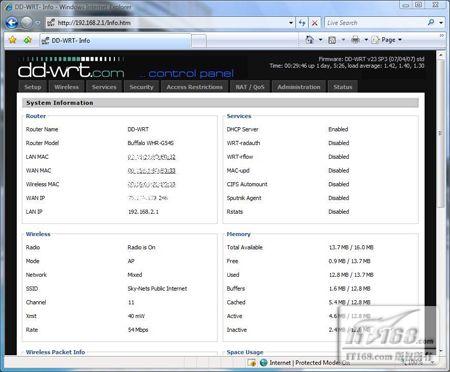Click the Sputnik Agent label

click(244, 198)
